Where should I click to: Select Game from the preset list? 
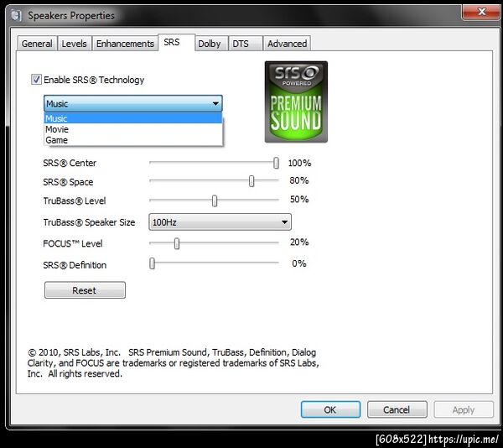tap(132, 140)
